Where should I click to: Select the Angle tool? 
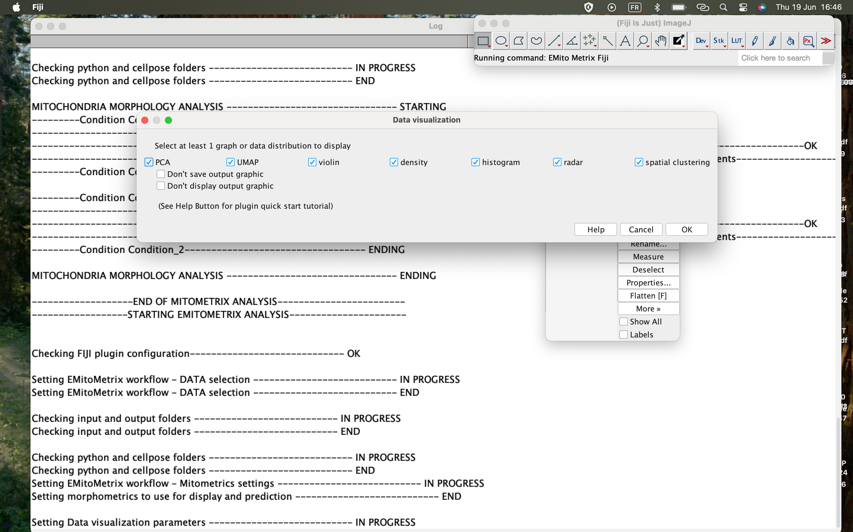[x=572, y=41]
